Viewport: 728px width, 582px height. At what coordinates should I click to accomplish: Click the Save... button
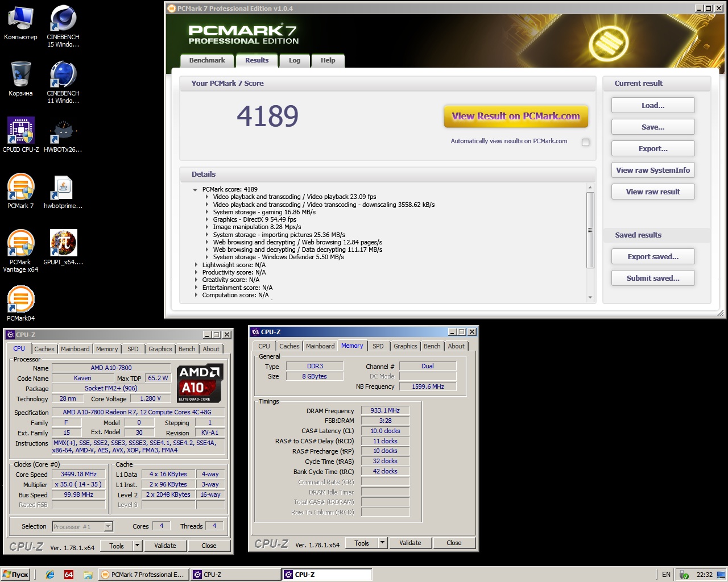[653, 127]
